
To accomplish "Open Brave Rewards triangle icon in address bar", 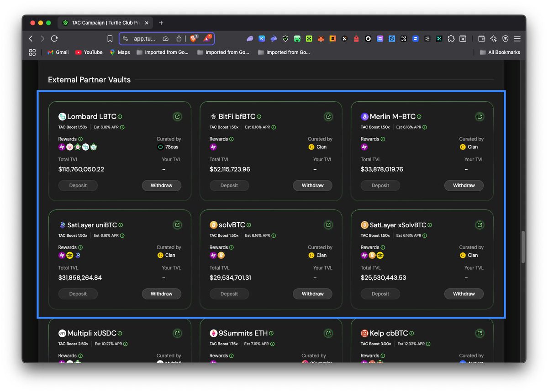I will (x=207, y=39).
